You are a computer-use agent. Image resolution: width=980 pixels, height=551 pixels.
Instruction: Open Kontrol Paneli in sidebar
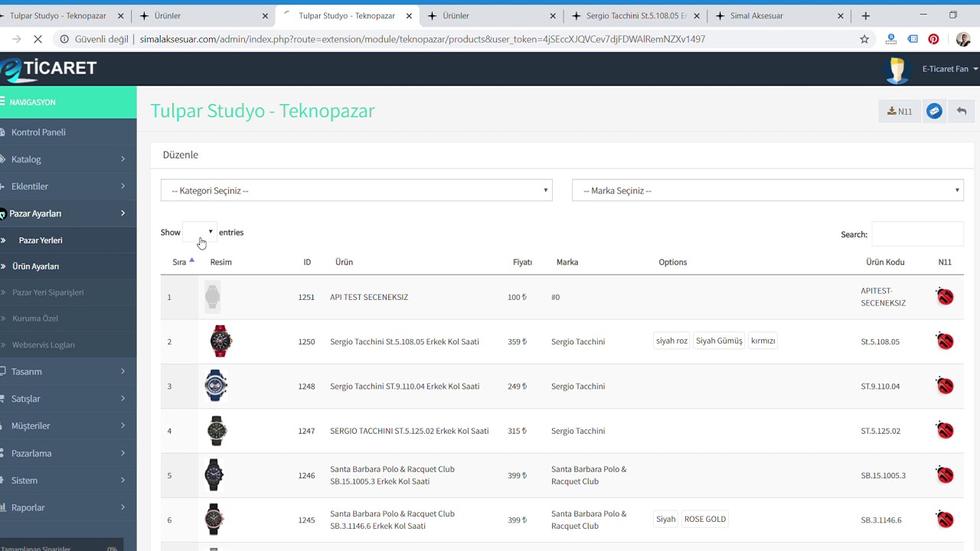(38, 132)
